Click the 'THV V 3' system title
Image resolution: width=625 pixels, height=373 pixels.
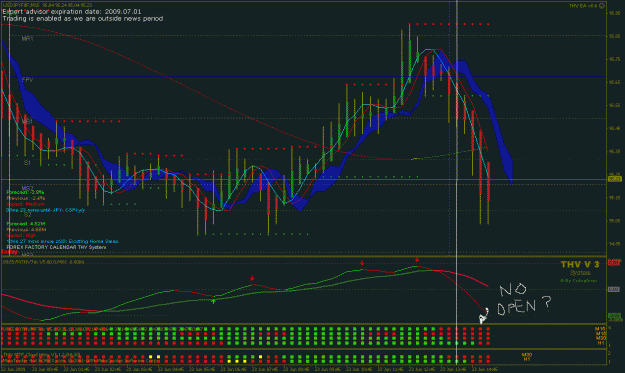coord(580,264)
